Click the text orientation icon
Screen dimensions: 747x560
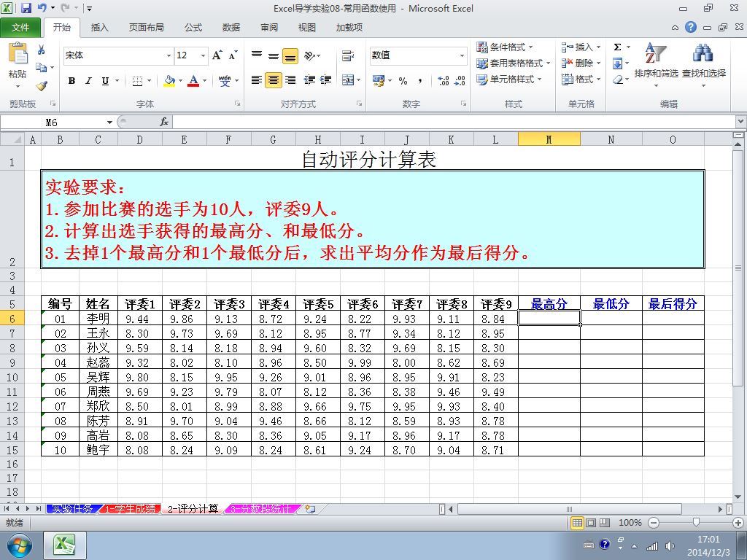[309, 55]
